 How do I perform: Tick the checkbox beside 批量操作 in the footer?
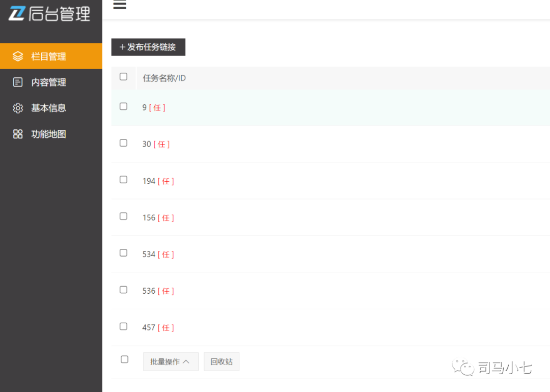click(125, 359)
